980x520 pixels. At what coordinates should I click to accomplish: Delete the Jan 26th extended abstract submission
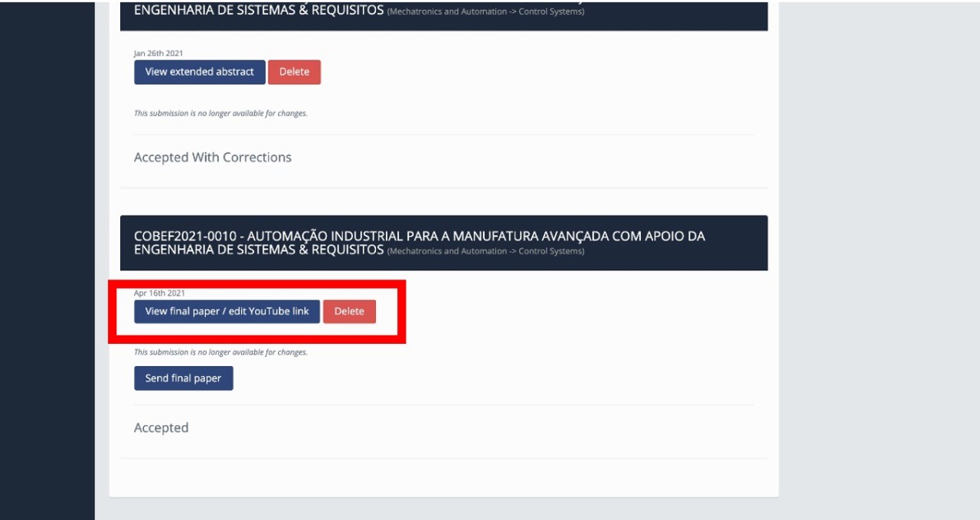(294, 72)
